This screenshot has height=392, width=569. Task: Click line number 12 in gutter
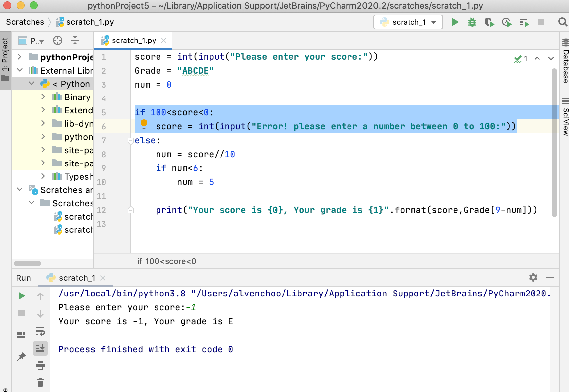click(101, 210)
